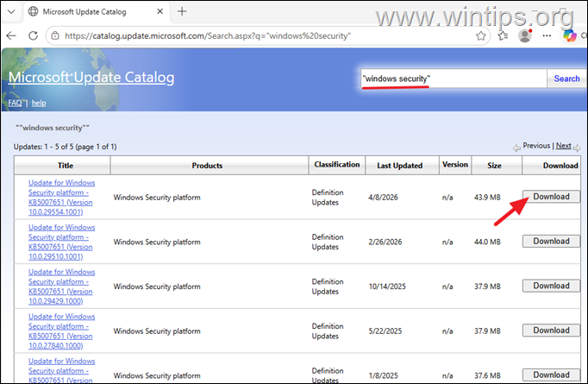Image resolution: width=588 pixels, height=384 pixels.
Task: Click the 10/14/2025 date cell
Action: [x=387, y=286]
